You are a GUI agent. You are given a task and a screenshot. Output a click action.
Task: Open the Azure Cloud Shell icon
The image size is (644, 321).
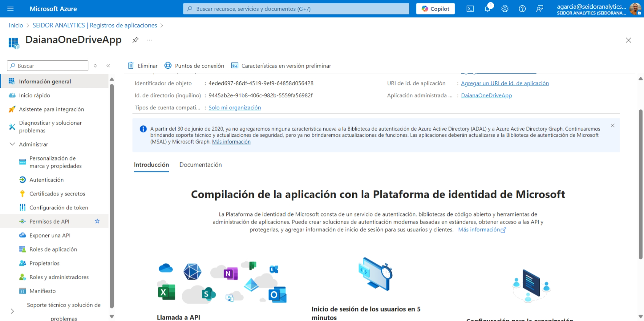click(470, 9)
